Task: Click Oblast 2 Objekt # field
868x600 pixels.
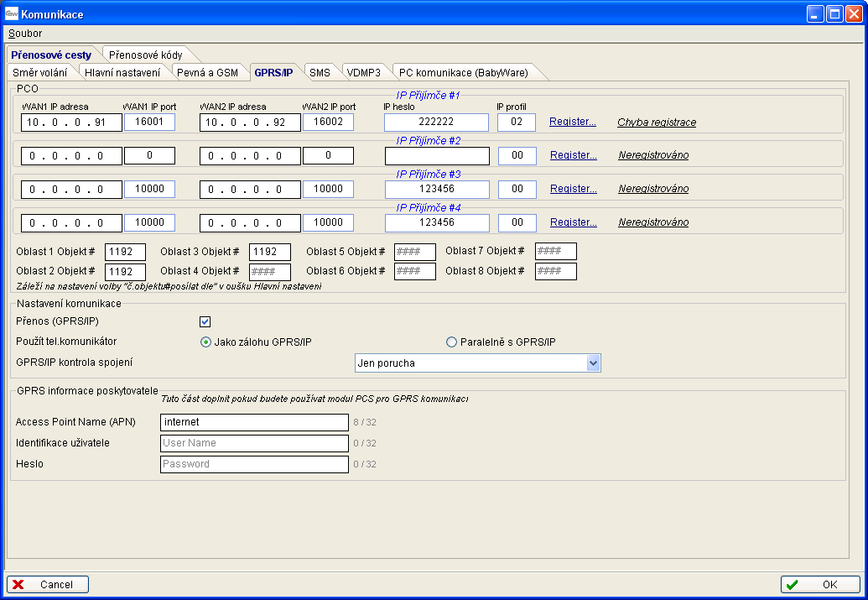Action: point(125,271)
